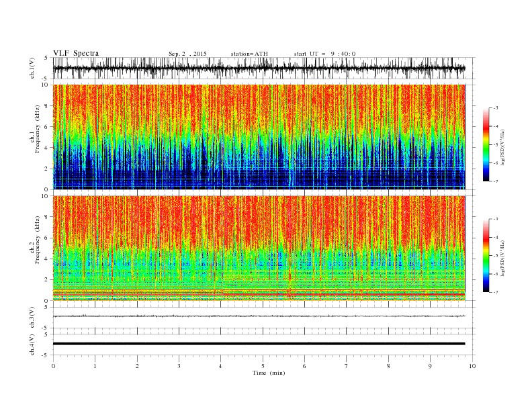
Task: Click the 'start UT = 9 :40: 0' text
Action: coord(324,54)
